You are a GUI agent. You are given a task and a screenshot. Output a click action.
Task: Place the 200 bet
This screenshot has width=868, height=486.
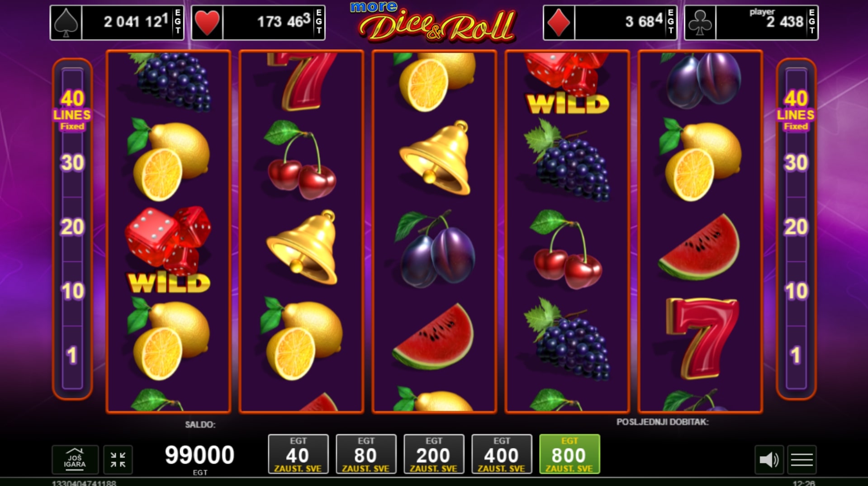click(x=434, y=454)
